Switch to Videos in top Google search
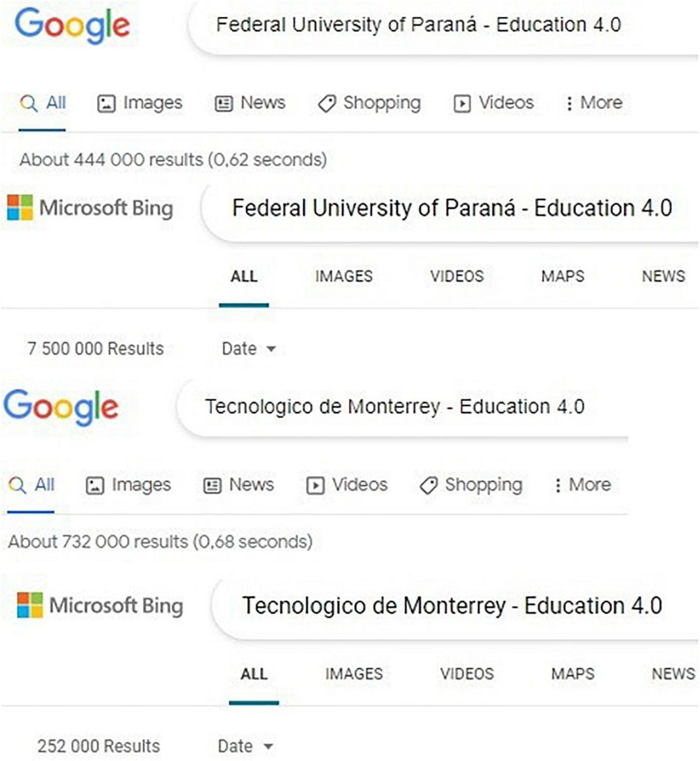Viewport: 700px width, 761px height. [x=494, y=103]
